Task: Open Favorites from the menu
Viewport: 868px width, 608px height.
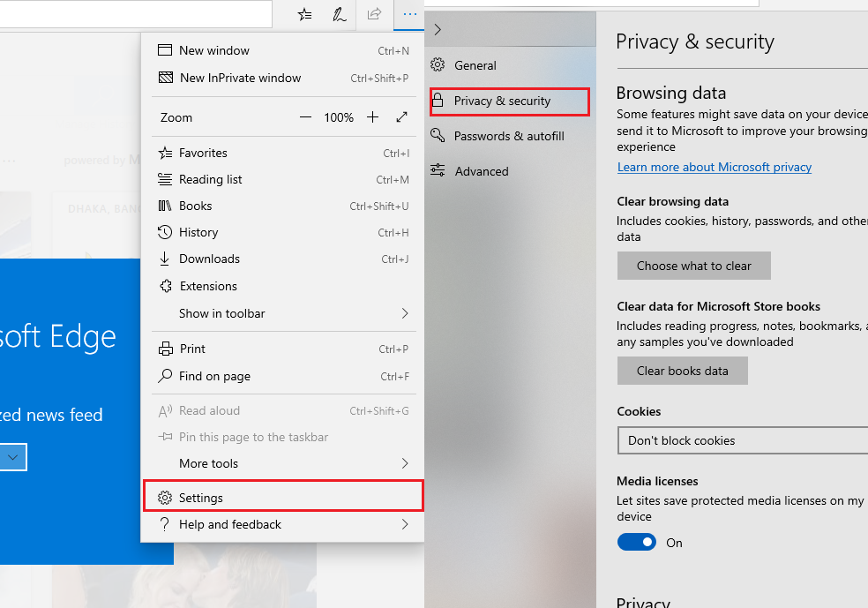Action: (283, 153)
